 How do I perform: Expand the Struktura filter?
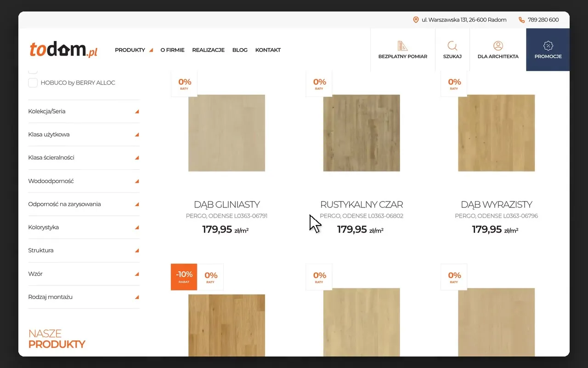(x=84, y=250)
